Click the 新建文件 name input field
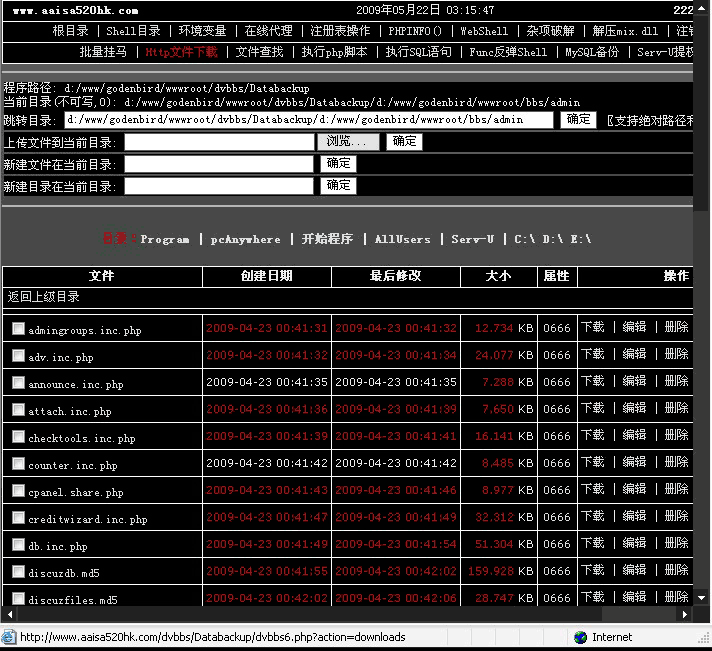Image resolution: width=712 pixels, height=651 pixels. tap(219, 164)
